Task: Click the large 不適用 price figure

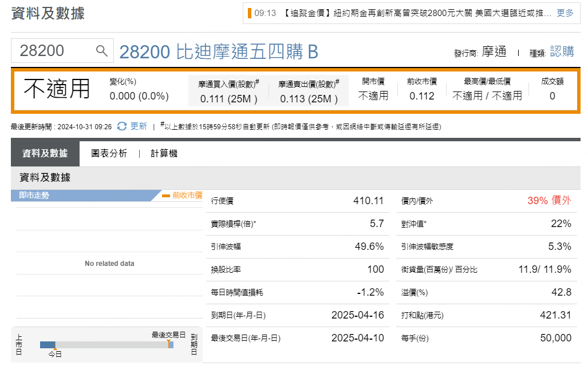Action: [x=57, y=89]
